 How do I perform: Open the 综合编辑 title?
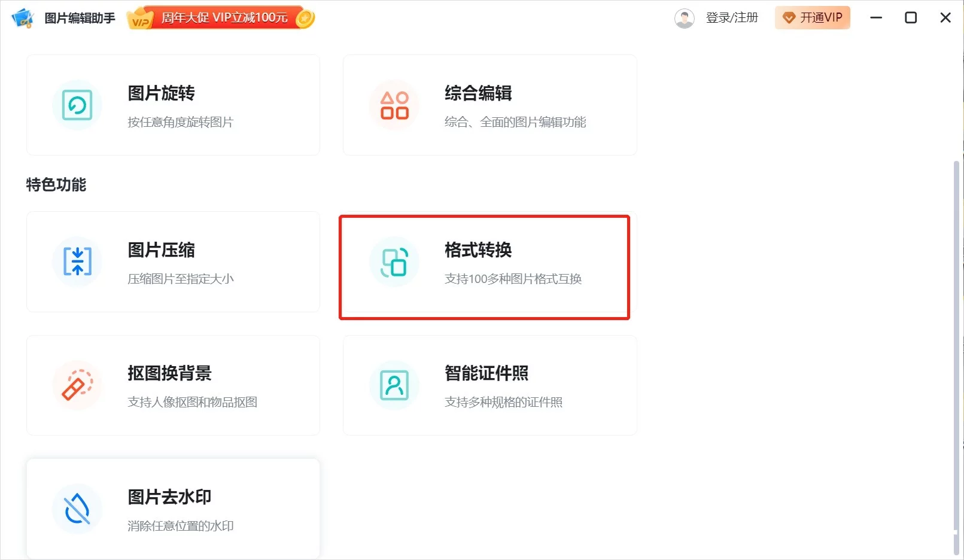[x=478, y=93]
